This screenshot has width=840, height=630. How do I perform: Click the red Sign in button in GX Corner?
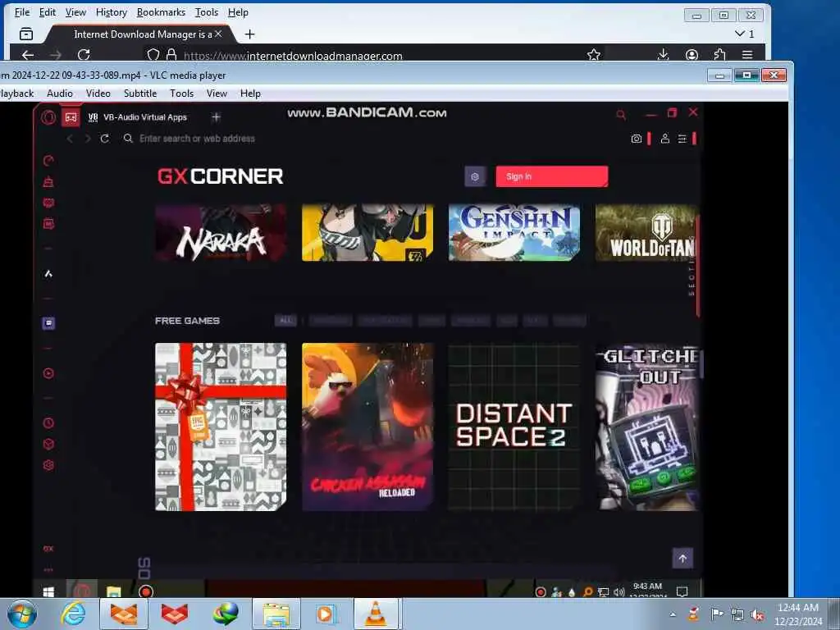pyautogui.click(x=552, y=176)
